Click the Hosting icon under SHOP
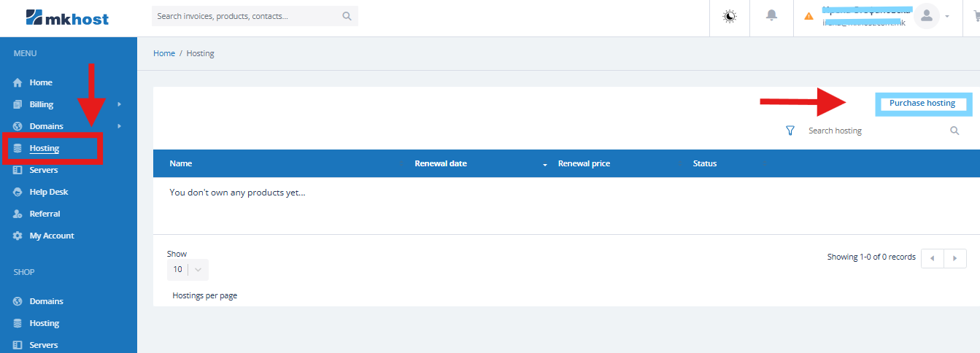This screenshot has height=353, width=980. coord(18,323)
